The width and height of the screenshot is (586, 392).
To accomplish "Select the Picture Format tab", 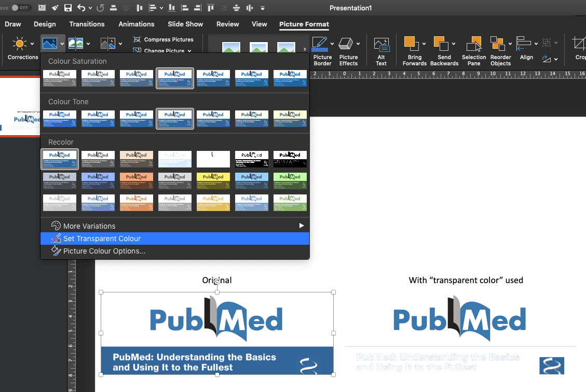I will (x=304, y=24).
